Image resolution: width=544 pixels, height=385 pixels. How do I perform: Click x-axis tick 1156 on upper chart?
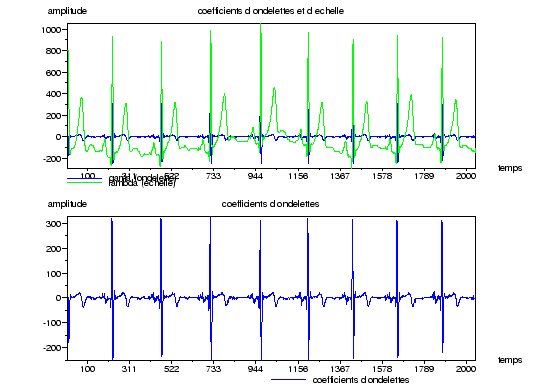coord(298,177)
